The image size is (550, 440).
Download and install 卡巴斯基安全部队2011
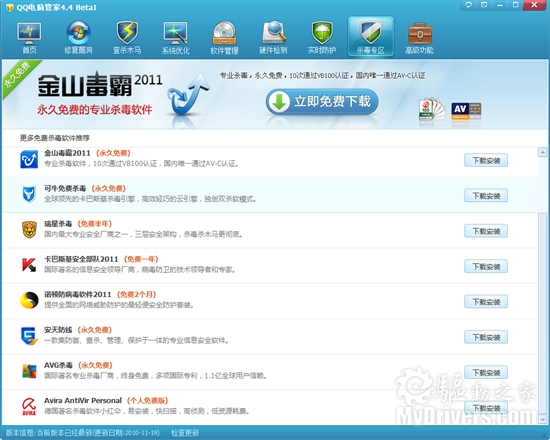[x=486, y=266]
